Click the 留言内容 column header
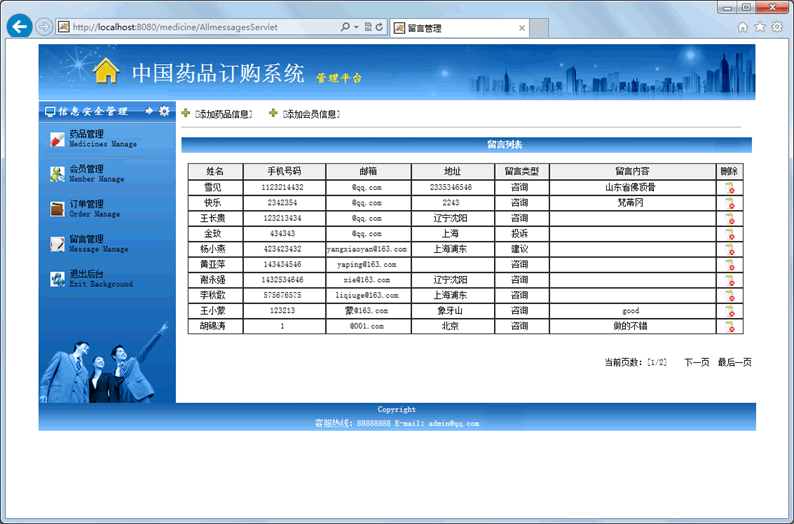The image size is (794, 524). point(632,171)
